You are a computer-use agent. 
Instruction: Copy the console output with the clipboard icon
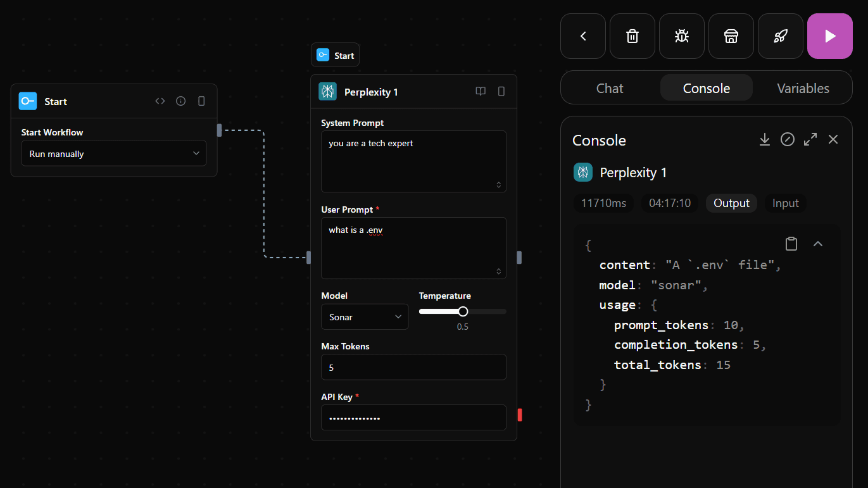[791, 243]
